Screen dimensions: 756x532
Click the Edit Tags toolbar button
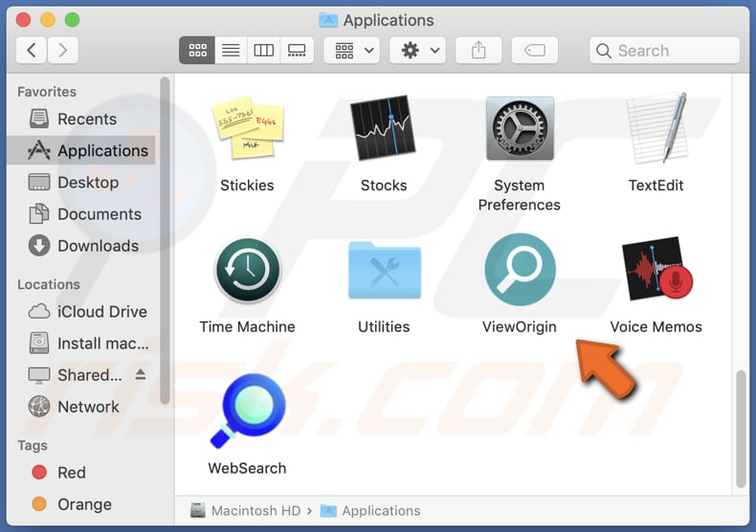pyautogui.click(x=535, y=50)
